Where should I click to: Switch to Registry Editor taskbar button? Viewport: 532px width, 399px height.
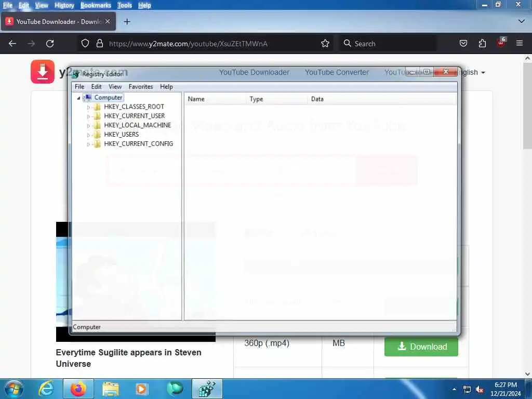[207, 389]
